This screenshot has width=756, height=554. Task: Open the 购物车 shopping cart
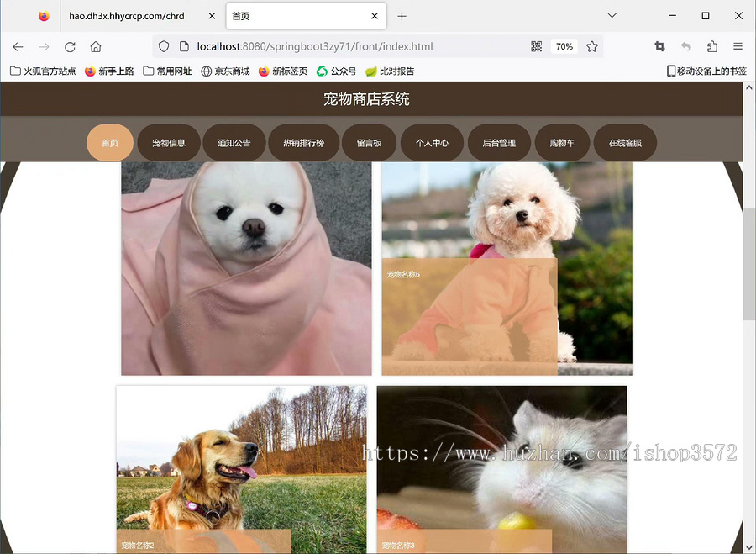[x=562, y=143]
